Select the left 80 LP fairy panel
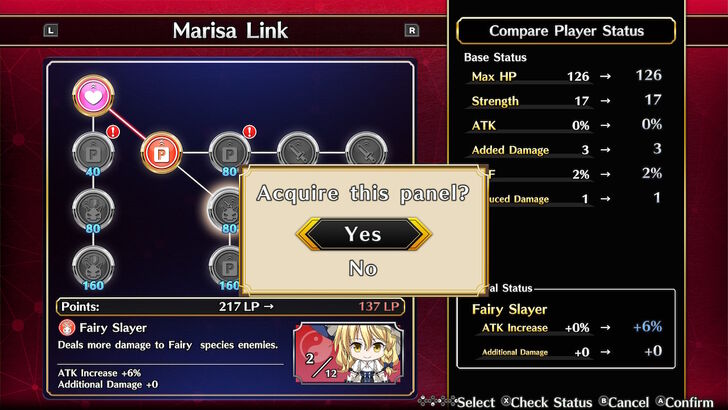Screen dimensions: 728x410 click(93, 210)
